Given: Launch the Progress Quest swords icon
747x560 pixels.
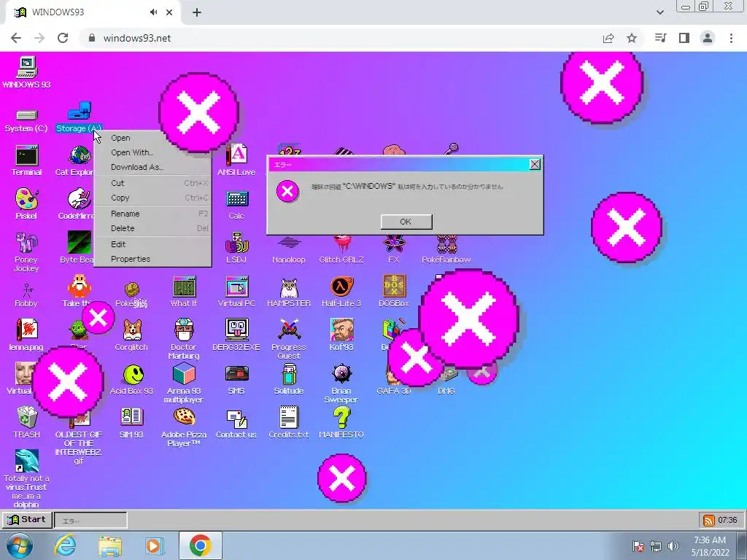Looking at the screenshot, I should tap(289, 330).
